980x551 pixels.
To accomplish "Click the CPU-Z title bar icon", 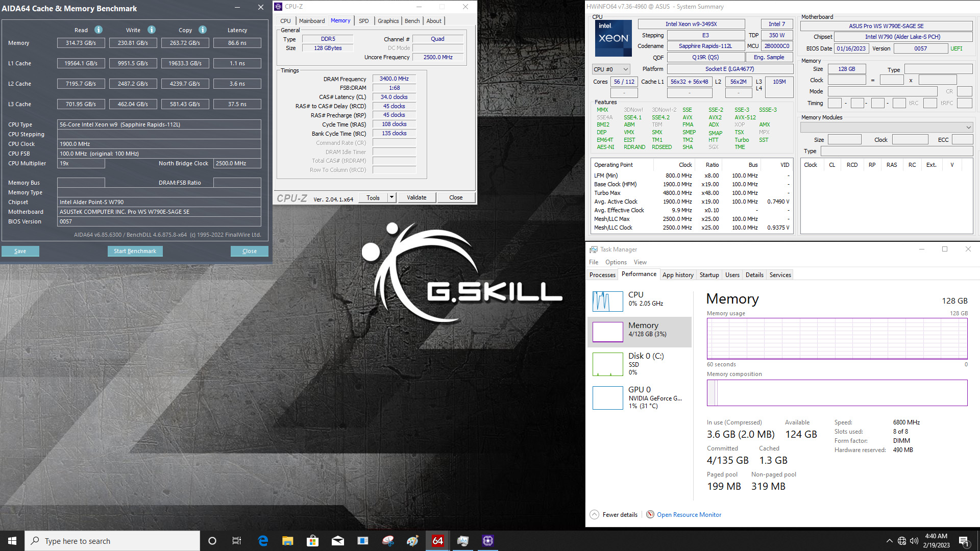I will click(278, 7).
